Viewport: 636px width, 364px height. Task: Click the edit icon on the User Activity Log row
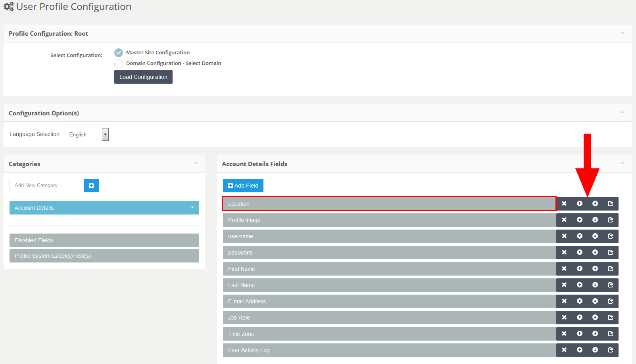[x=610, y=350]
